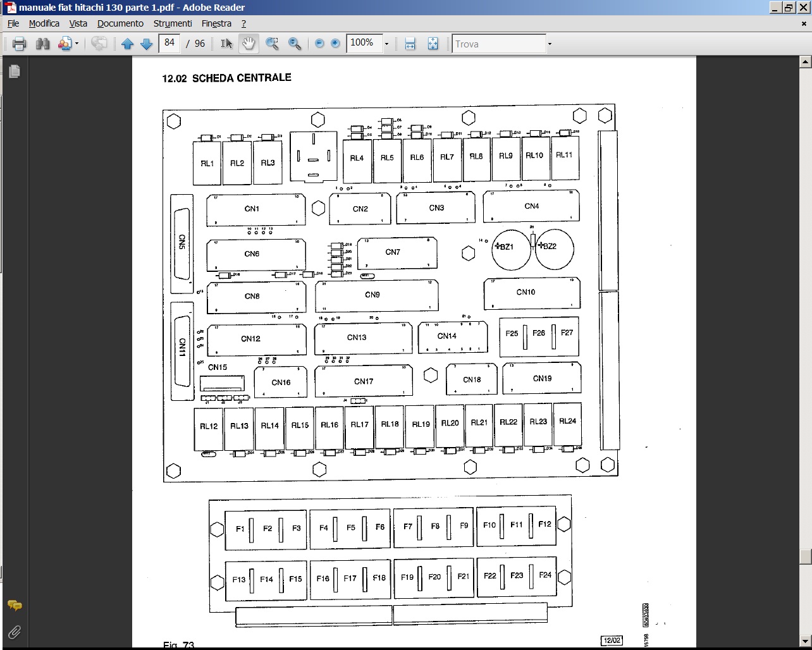Click the Print icon in toolbar
812x650 pixels.
(19, 44)
